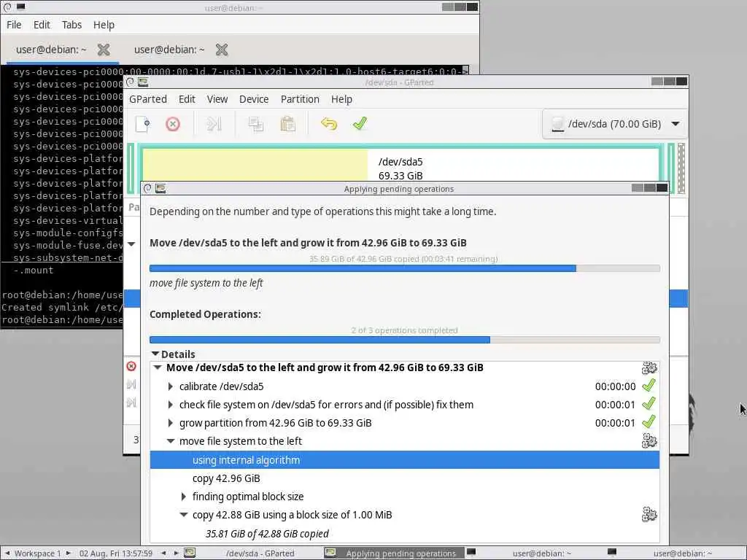Click the /dev/sda5 69.33 GiB partition label
This screenshot has width=747, height=560.
coord(400,168)
